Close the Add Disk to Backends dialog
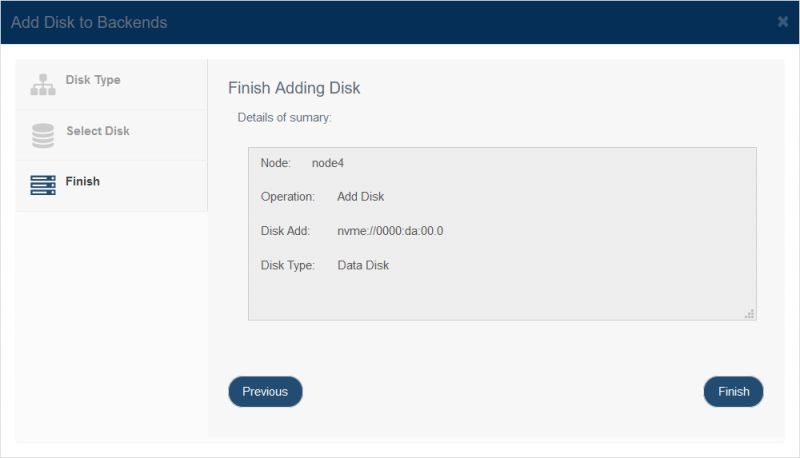 click(x=783, y=21)
